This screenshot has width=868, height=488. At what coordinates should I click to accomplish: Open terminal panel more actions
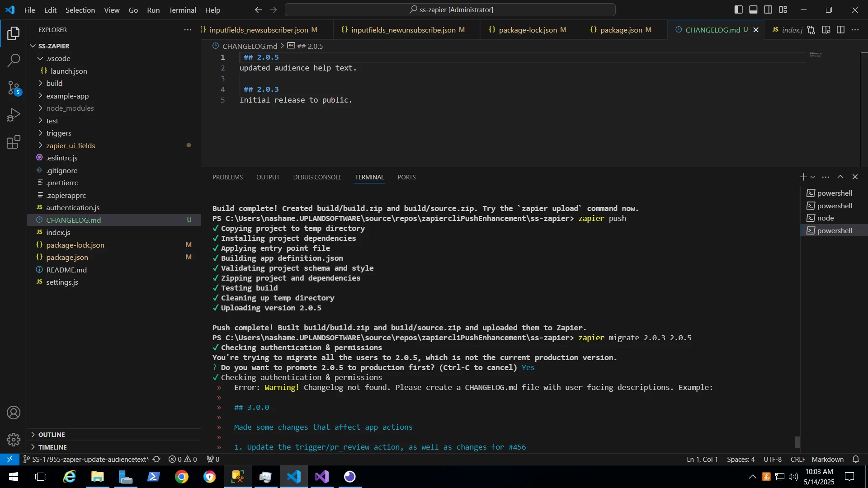point(826,177)
